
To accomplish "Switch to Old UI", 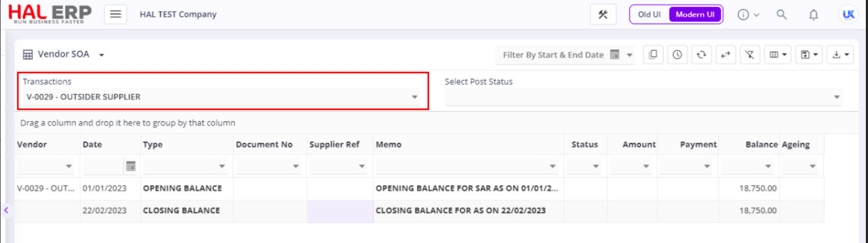I will click(649, 15).
